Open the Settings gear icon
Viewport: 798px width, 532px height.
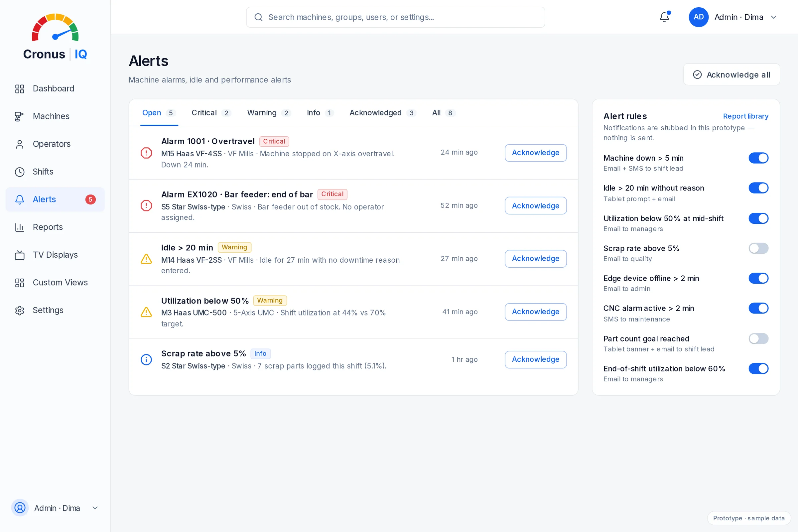tap(20, 311)
